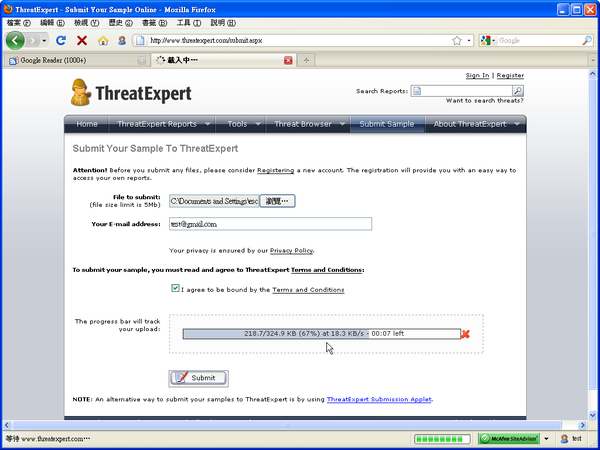This screenshot has width=600, height=450.
Task: Open Terms and Conditions link beside checkbox
Action: [x=308, y=290]
